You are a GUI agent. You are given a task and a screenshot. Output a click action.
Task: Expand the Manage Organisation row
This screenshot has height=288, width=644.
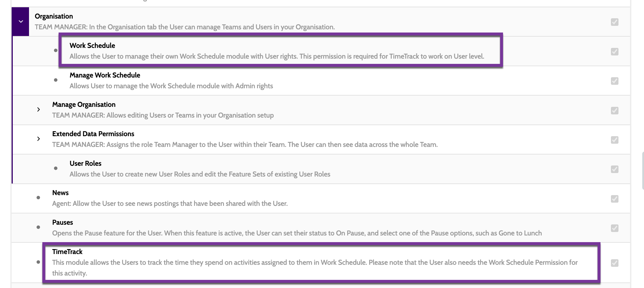[38, 109]
